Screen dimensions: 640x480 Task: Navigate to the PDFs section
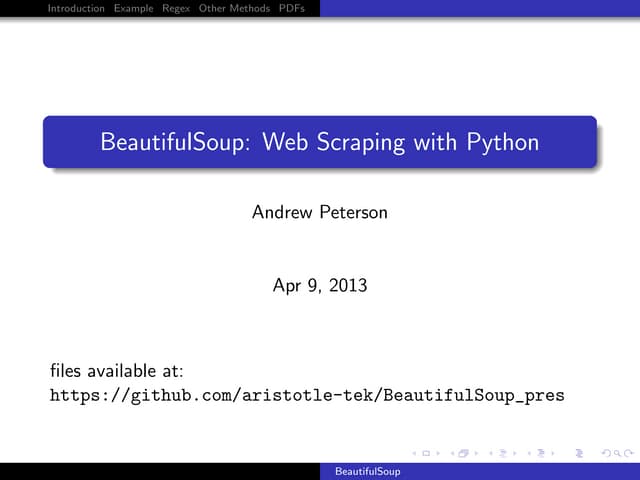pyautogui.click(x=292, y=8)
